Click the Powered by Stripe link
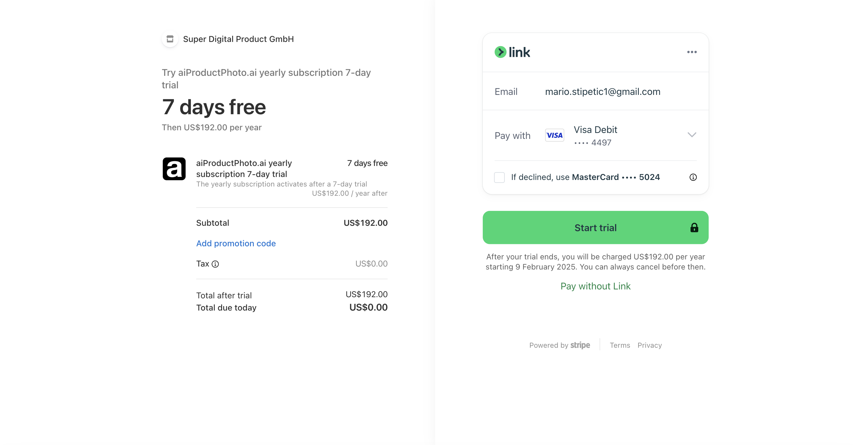Screen dimensions: 868x445 (559, 345)
